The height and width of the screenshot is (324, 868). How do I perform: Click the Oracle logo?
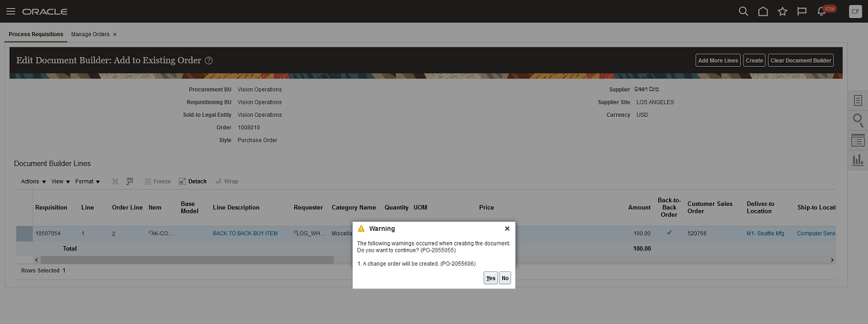[45, 12]
